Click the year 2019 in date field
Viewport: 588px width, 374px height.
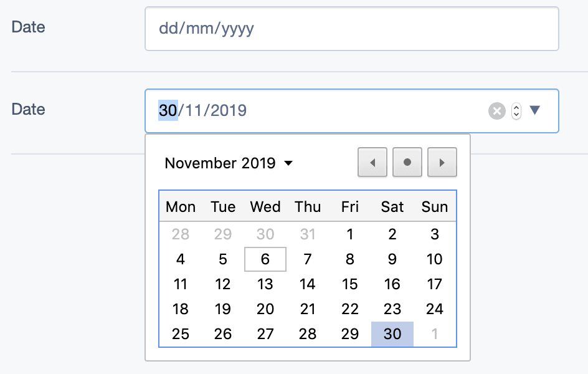coord(229,111)
